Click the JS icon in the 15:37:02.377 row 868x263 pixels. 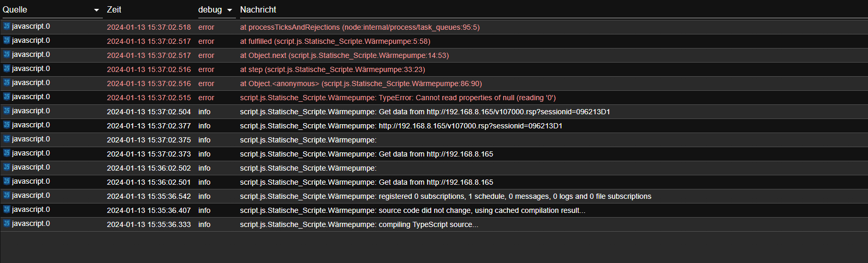pos(7,125)
